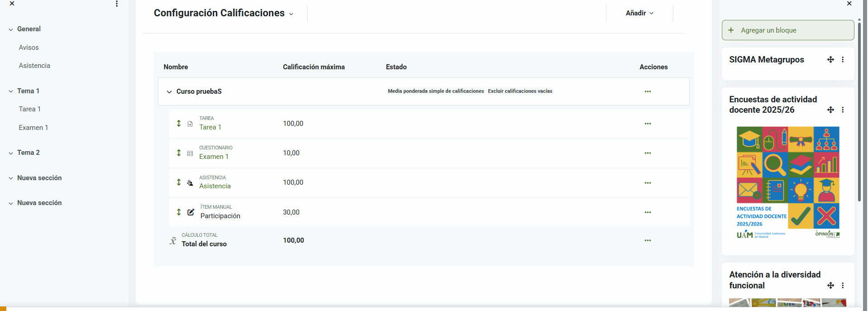Viewport: 868px width, 311px height.
Task: Open the course index options kebab menu
Action: pos(117,4)
